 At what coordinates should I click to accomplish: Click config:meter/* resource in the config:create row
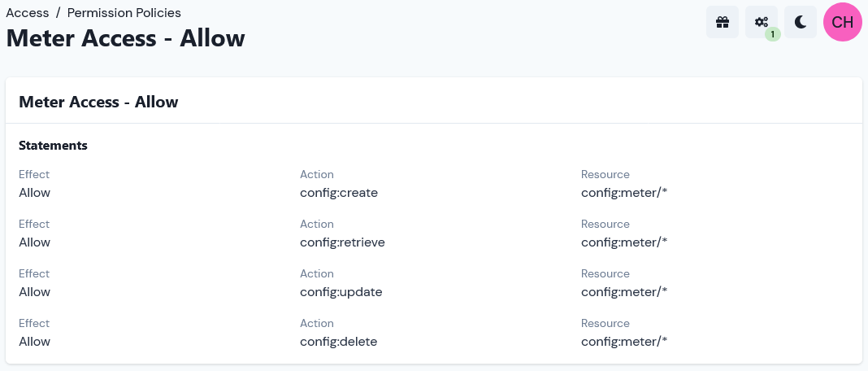pos(624,193)
